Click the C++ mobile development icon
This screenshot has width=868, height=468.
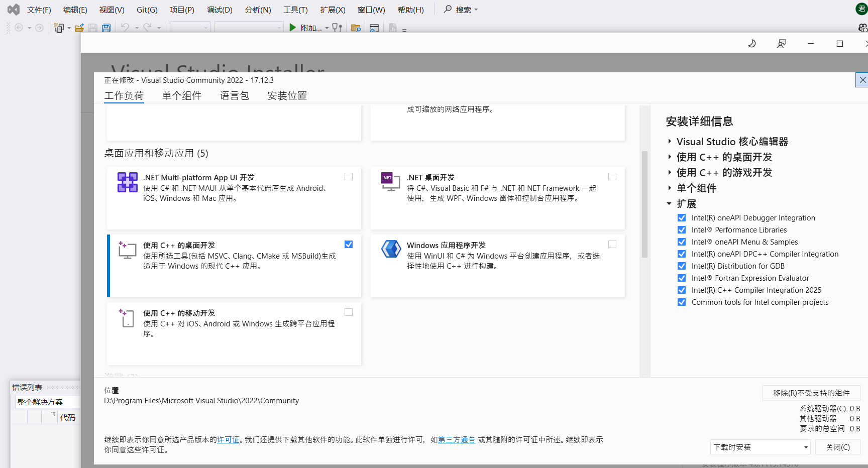coord(127,318)
